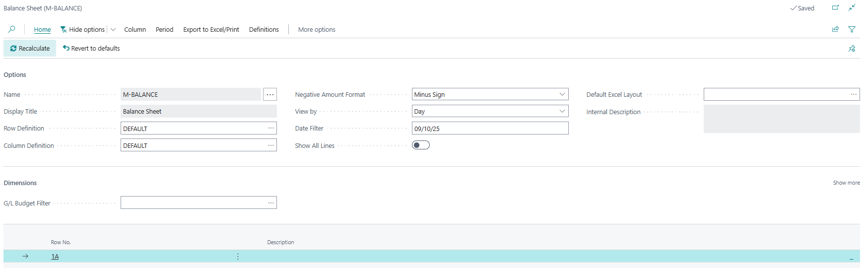Open row 1A more options menu
This screenshot has width=868, height=268.
(x=238, y=257)
